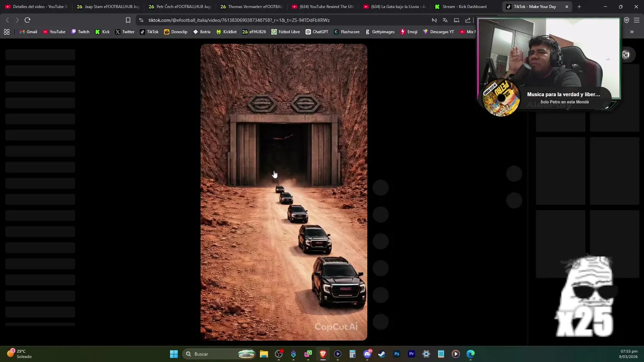
Task: Open Steam from taskbar
Action: 382,354
